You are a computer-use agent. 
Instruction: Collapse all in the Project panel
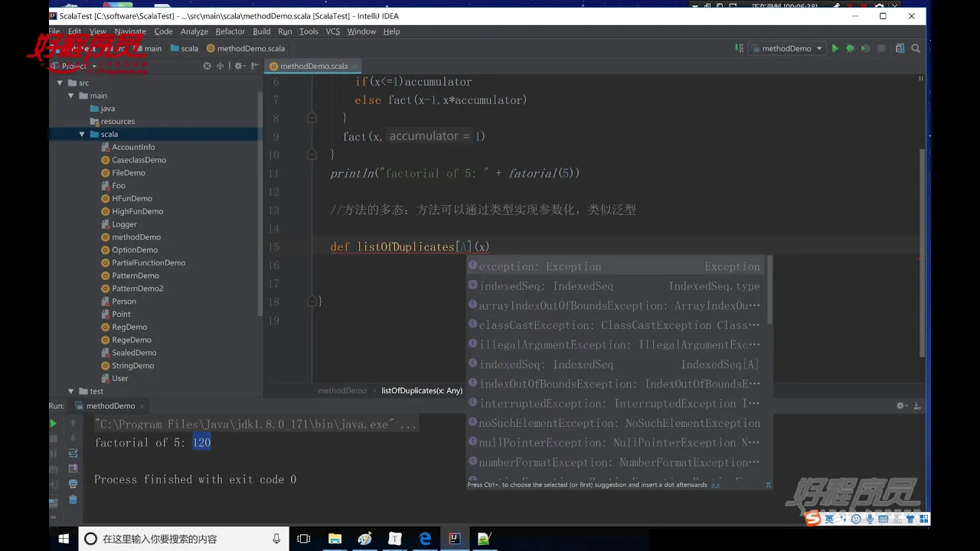pos(220,67)
